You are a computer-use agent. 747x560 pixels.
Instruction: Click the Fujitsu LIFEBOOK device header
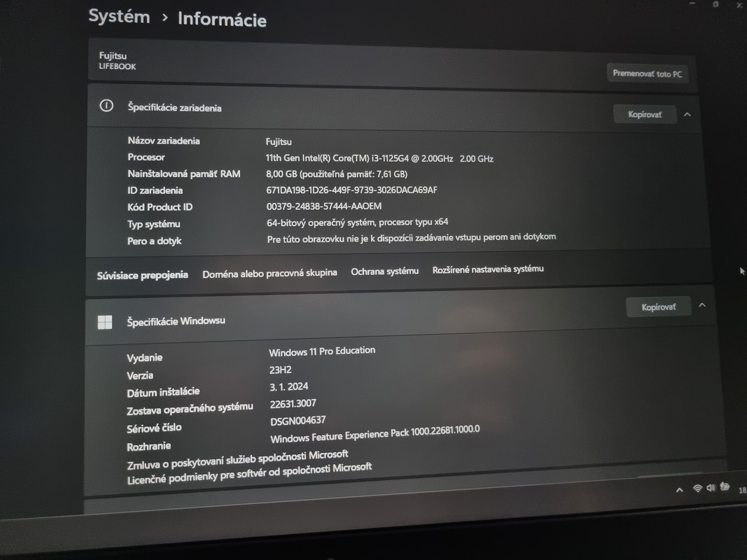118,61
